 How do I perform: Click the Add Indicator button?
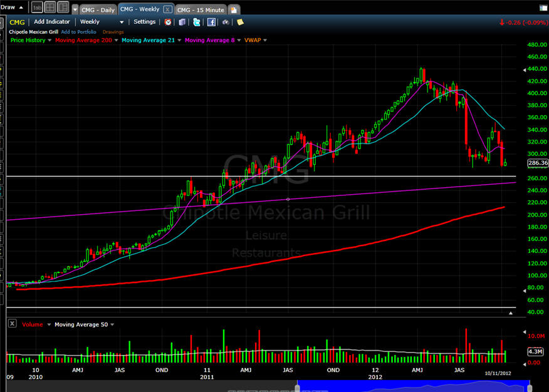point(52,22)
